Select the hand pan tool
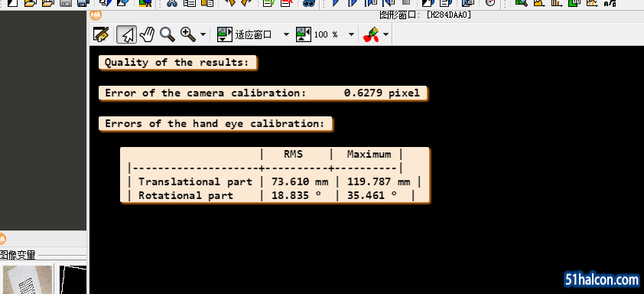Screen dimensions: 644x294 point(147,34)
